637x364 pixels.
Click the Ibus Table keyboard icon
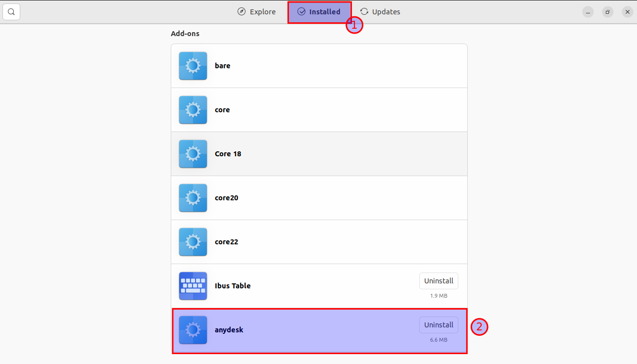pos(193,286)
